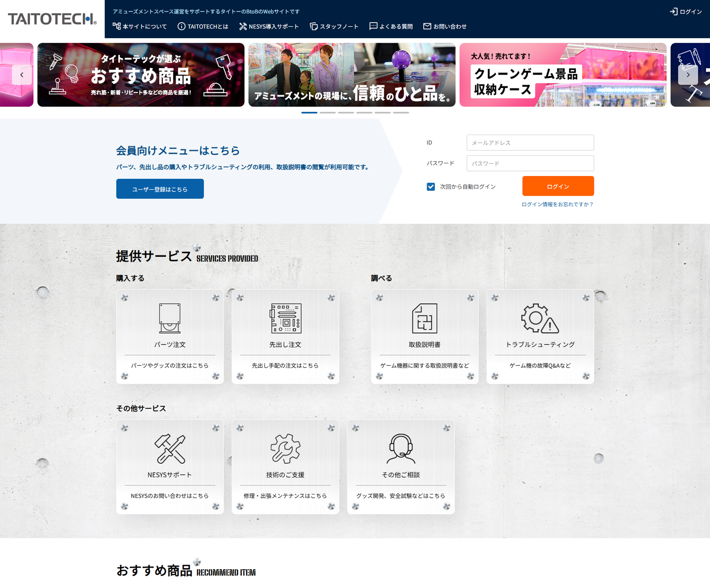This screenshot has height=588, width=710.
Task: Click the その他ご相談 card title
Action: click(x=401, y=475)
